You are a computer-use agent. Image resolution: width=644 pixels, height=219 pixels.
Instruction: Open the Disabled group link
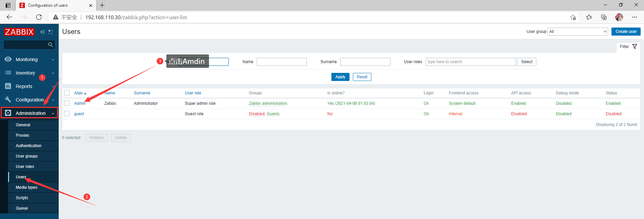click(257, 114)
